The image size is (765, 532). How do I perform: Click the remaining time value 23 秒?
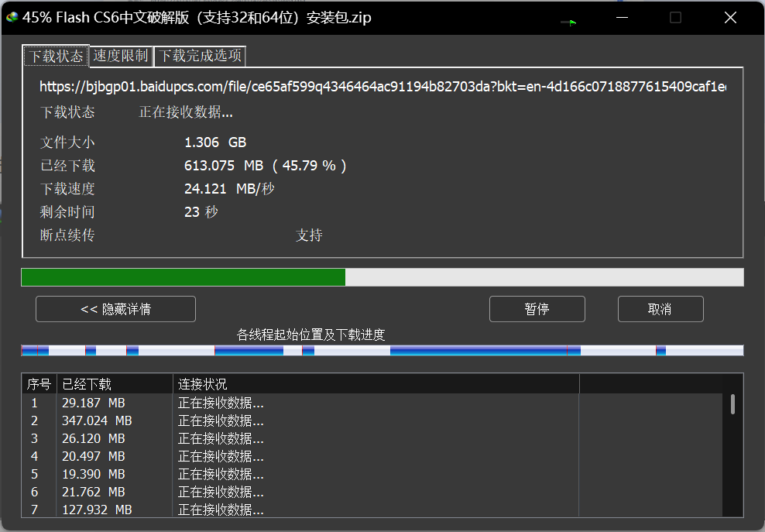201,212
